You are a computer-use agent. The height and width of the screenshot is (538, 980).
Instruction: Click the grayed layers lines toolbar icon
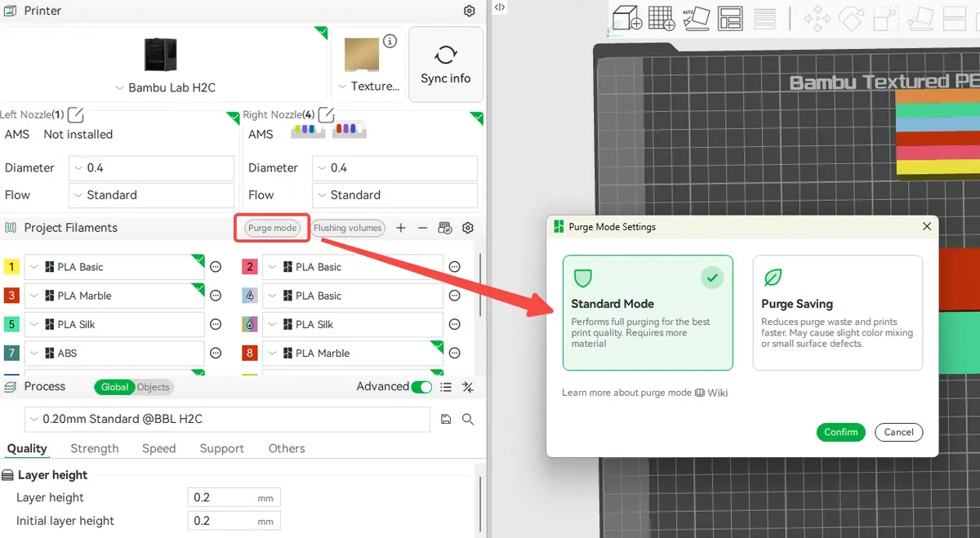(x=765, y=18)
